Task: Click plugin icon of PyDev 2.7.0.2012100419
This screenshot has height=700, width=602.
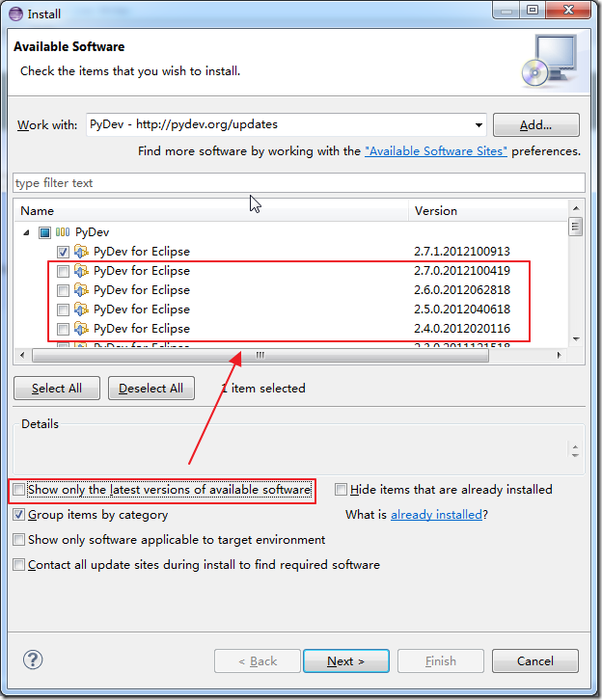Action: [x=81, y=271]
